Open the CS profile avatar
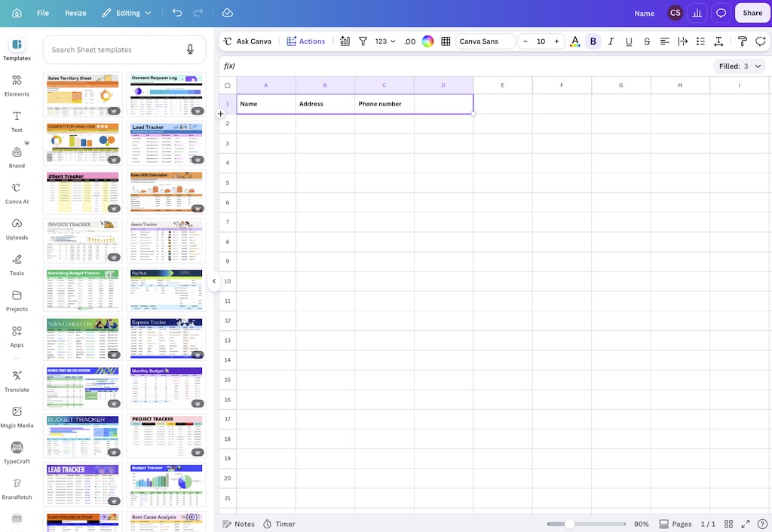This screenshot has width=772, height=532. click(x=675, y=14)
